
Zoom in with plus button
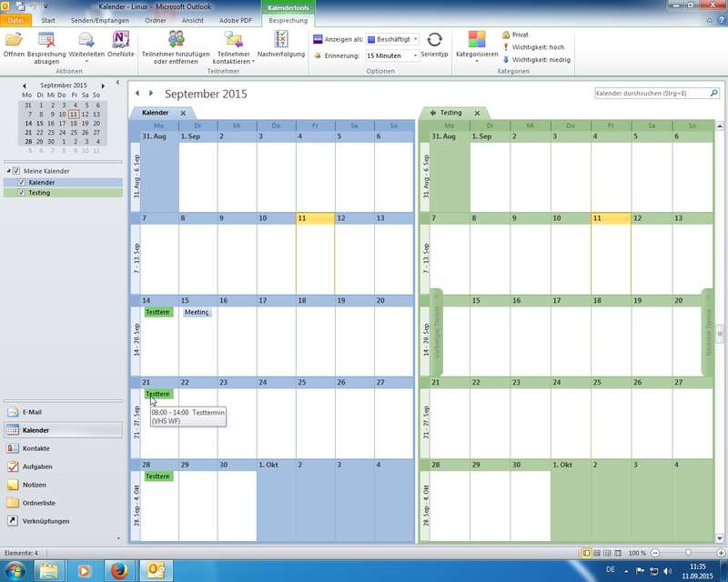(721, 553)
